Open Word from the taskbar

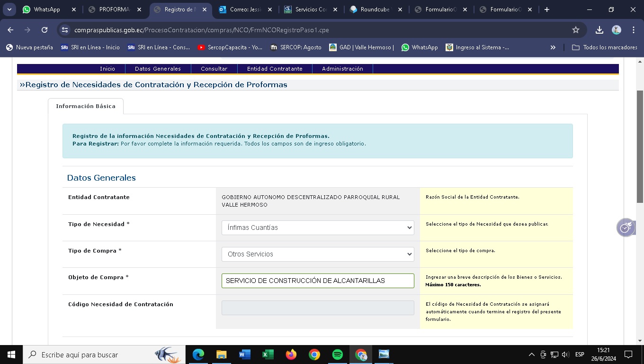(x=245, y=355)
